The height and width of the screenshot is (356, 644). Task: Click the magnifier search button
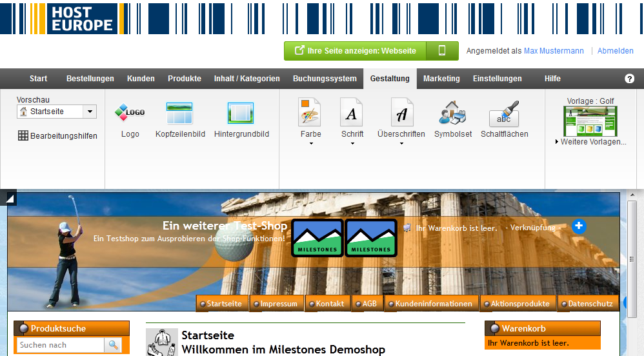point(113,345)
